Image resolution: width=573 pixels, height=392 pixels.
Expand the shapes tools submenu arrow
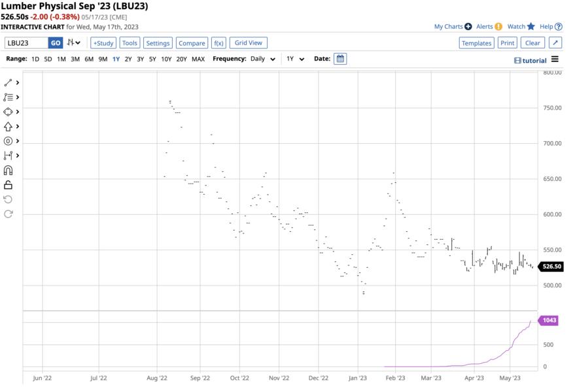17,112
